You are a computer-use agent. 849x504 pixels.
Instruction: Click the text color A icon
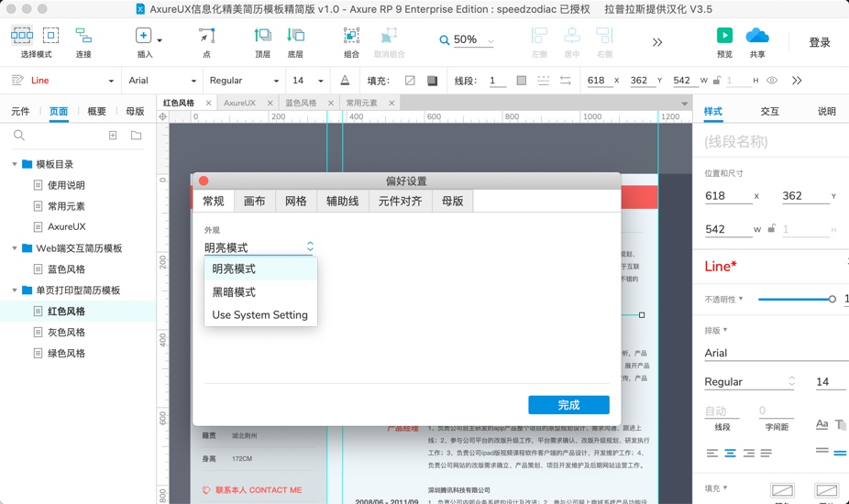[345, 81]
